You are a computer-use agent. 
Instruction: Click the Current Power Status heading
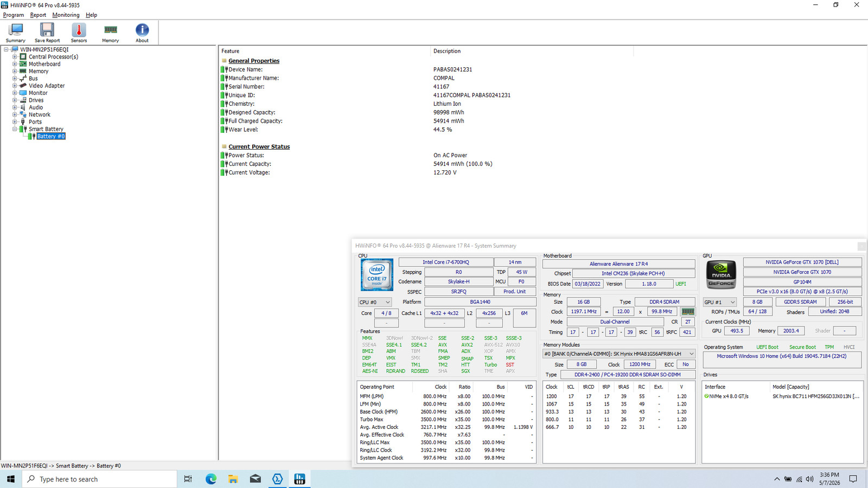(259, 146)
